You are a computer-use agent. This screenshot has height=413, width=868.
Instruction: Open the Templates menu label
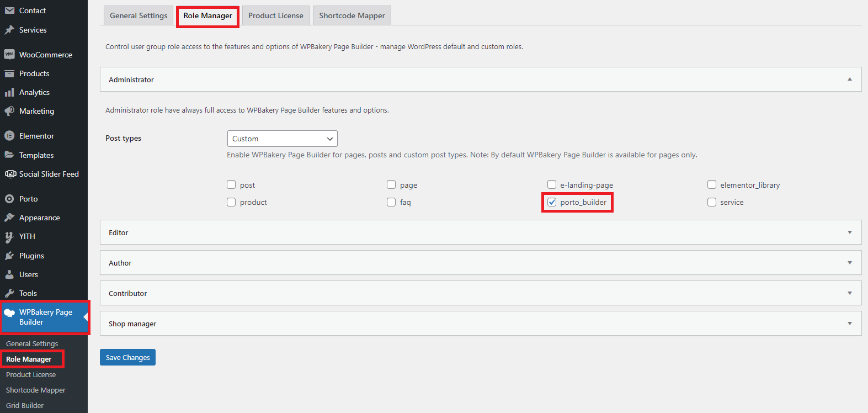point(36,155)
